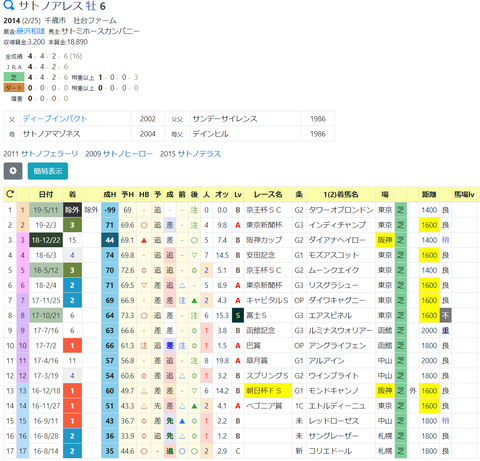Click the 不 track condition badge in 富士S row
480x461 pixels.
(446, 315)
